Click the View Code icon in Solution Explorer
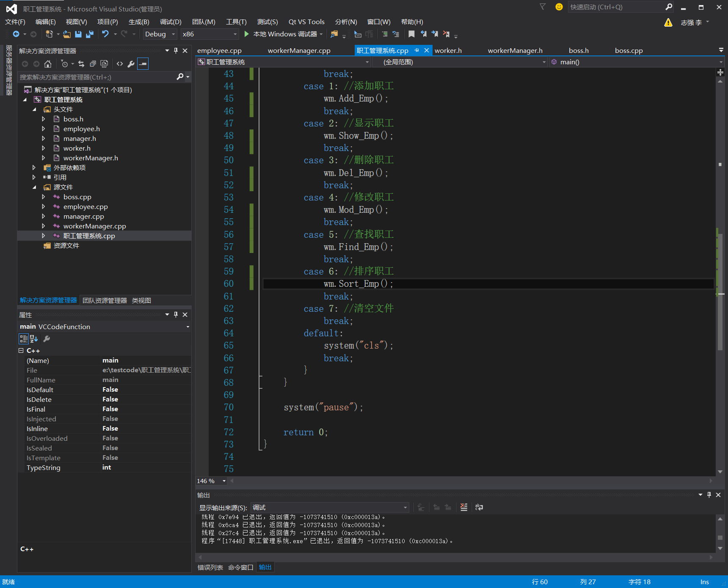Screen dimensions: 728x588 120,64
